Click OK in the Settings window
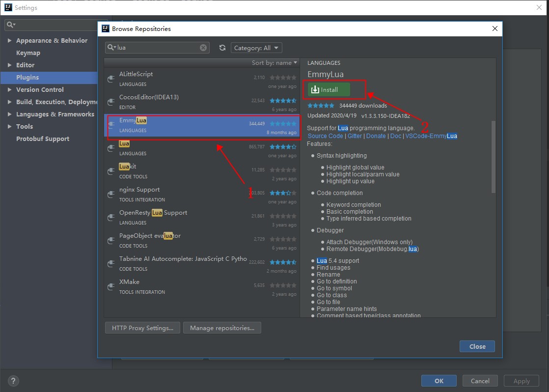 pyautogui.click(x=439, y=381)
